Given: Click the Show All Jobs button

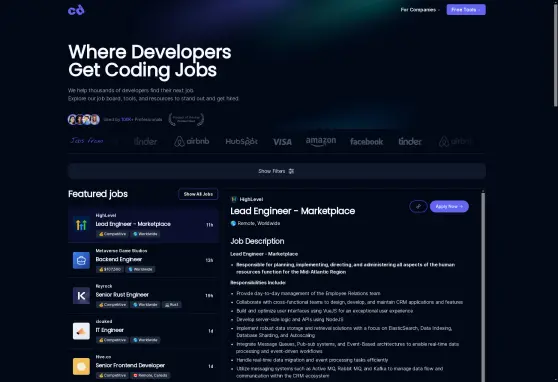Looking at the screenshot, I should point(198,194).
